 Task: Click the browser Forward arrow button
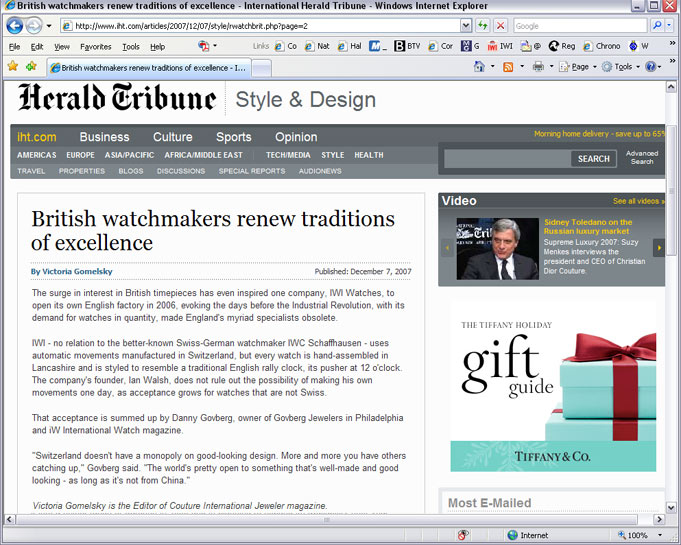tap(34, 26)
